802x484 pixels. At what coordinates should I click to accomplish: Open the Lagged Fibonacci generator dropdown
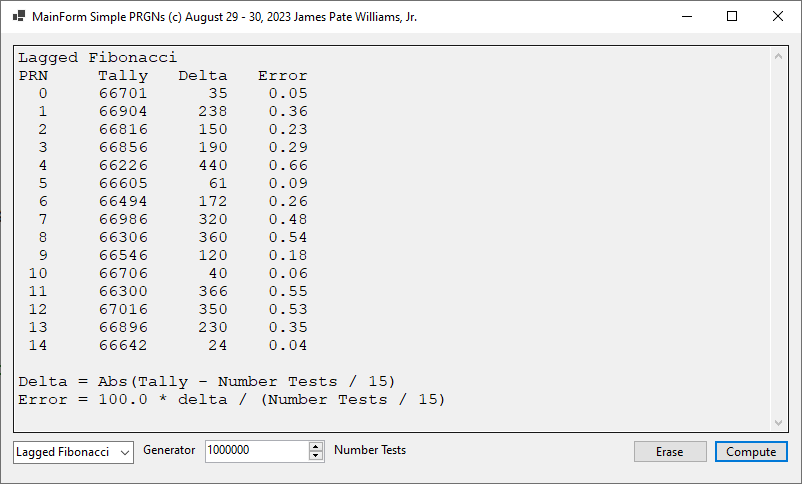click(x=73, y=452)
